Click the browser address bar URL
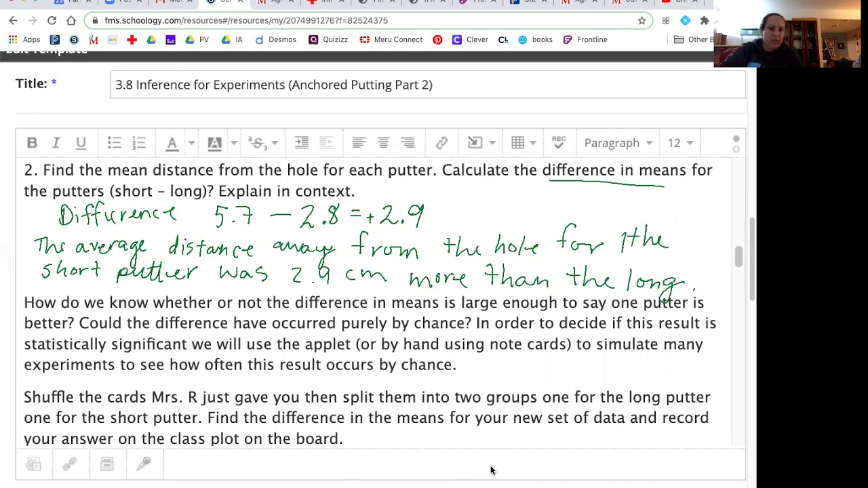The height and width of the screenshot is (488, 868). (x=246, y=21)
